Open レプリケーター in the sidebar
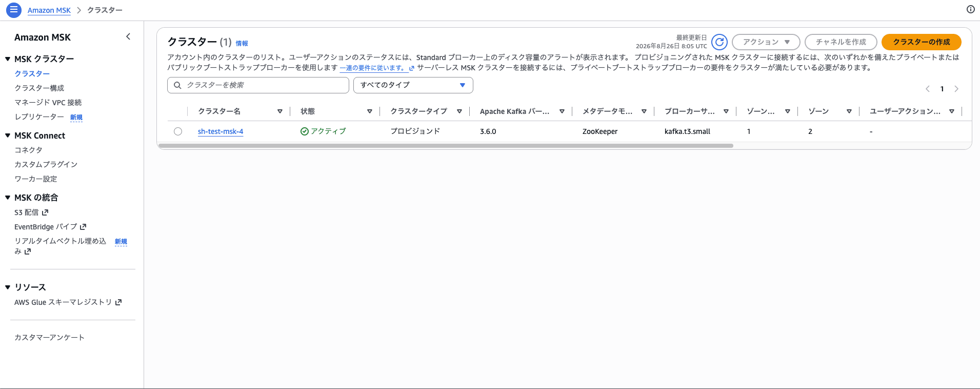The height and width of the screenshot is (389, 980). coord(39,117)
